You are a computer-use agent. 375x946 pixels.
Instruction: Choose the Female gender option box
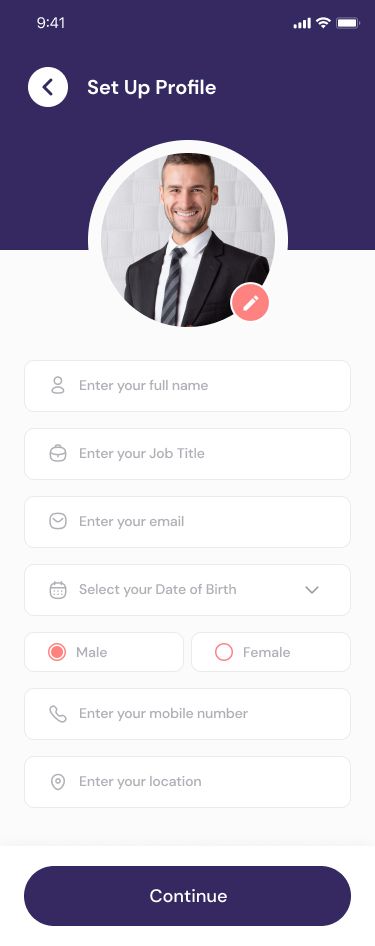coord(271,652)
